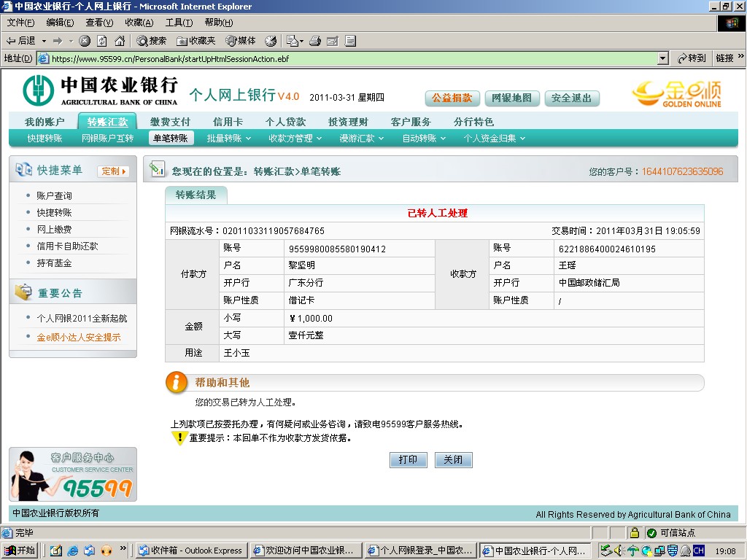Switch to the 收件箱 Outlook Express taskbar button
Screen dimensions: 747x560
tap(190, 551)
